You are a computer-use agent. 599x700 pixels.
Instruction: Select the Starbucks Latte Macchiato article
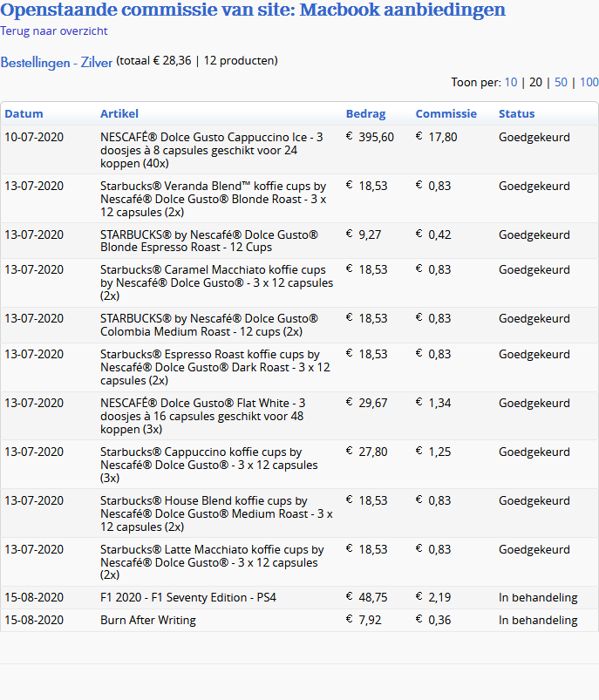212,562
